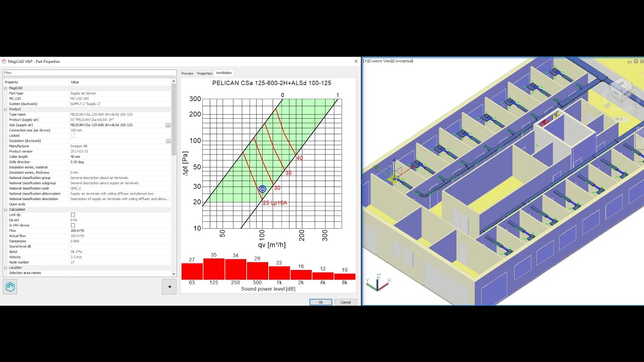Toggle the Locked checkbox
This screenshot has width=644, height=362.
pyautogui.click(x=73, y=136)
